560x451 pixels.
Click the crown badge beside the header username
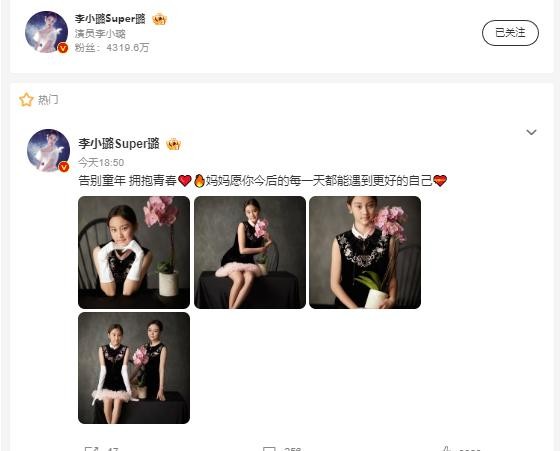pyautogui.click(x=159, y=19)
